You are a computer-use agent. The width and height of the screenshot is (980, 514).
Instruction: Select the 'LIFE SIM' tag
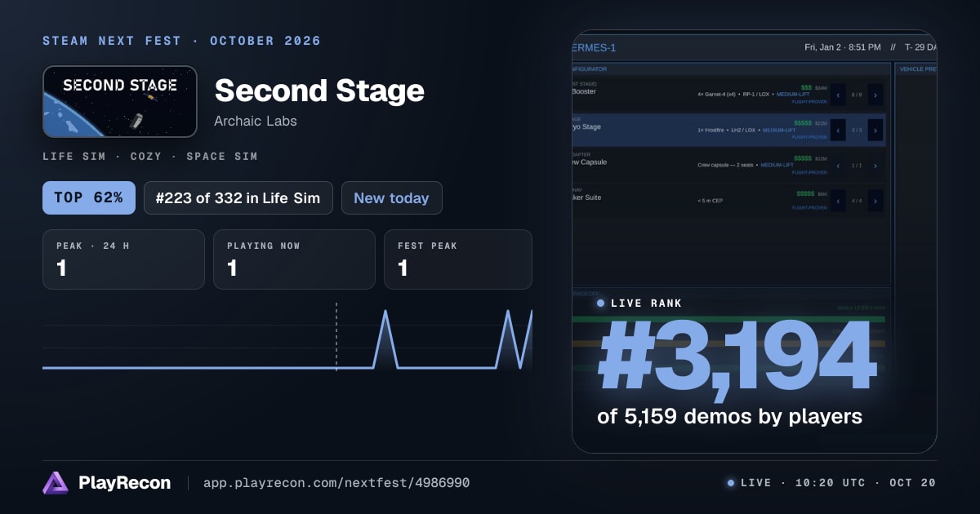(x=74, y=157)
